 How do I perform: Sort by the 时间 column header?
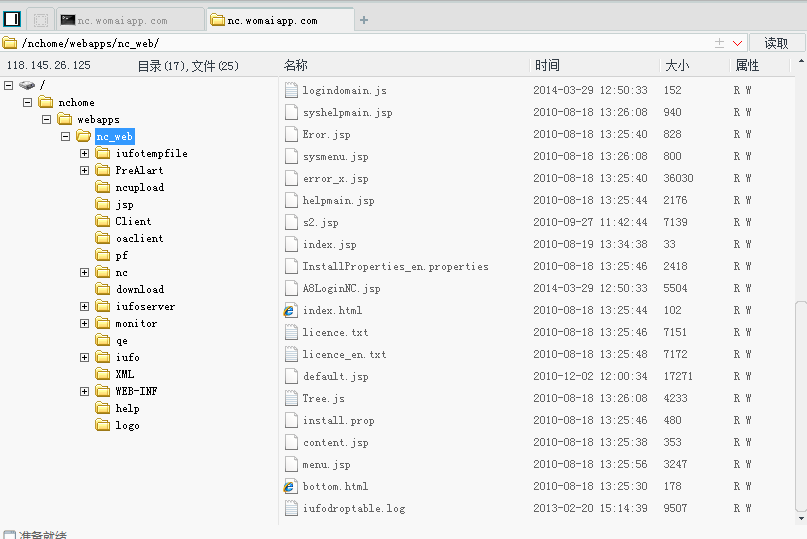pyautogui.click(x=547, y=65)
